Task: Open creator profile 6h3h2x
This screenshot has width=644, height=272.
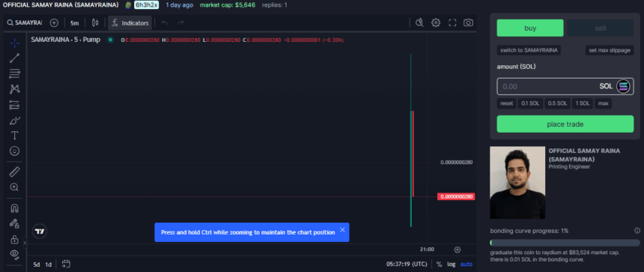Action: coord(146,5)
